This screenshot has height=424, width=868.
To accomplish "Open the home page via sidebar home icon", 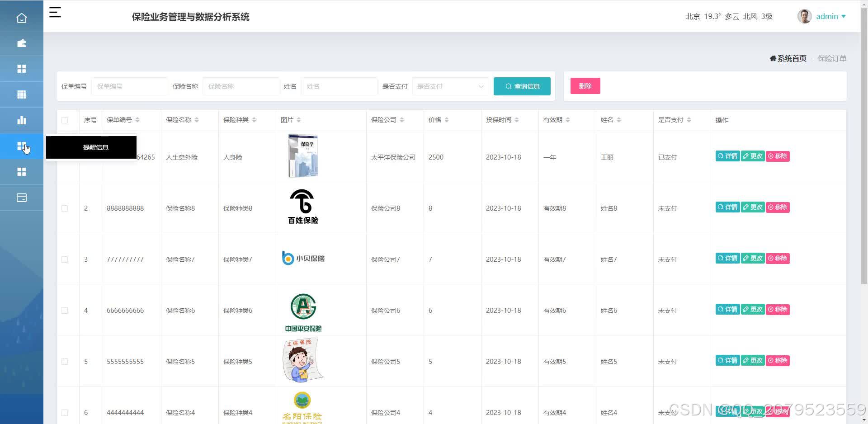I will coord(22,17).
